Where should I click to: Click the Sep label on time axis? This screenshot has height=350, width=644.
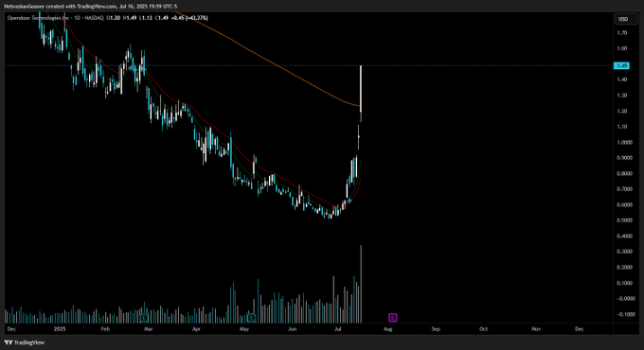pos(436,329)
